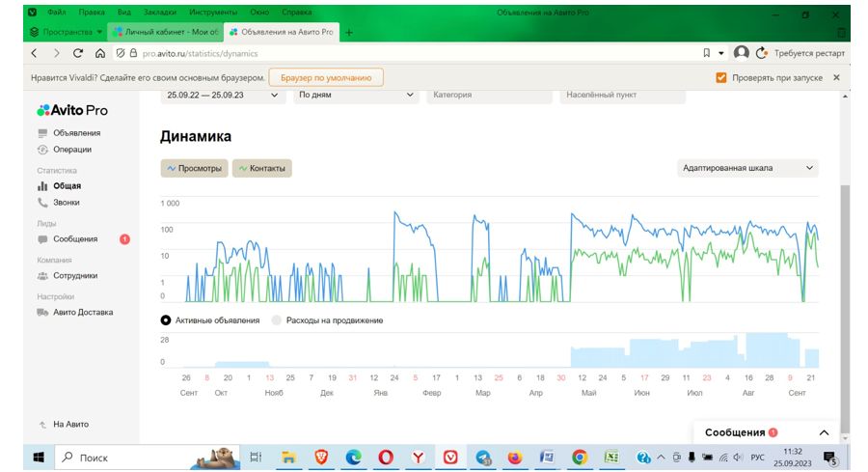Open the Категория filter dropdown
868x472 pixels.
pyautogui.click(x=489, y=96)
